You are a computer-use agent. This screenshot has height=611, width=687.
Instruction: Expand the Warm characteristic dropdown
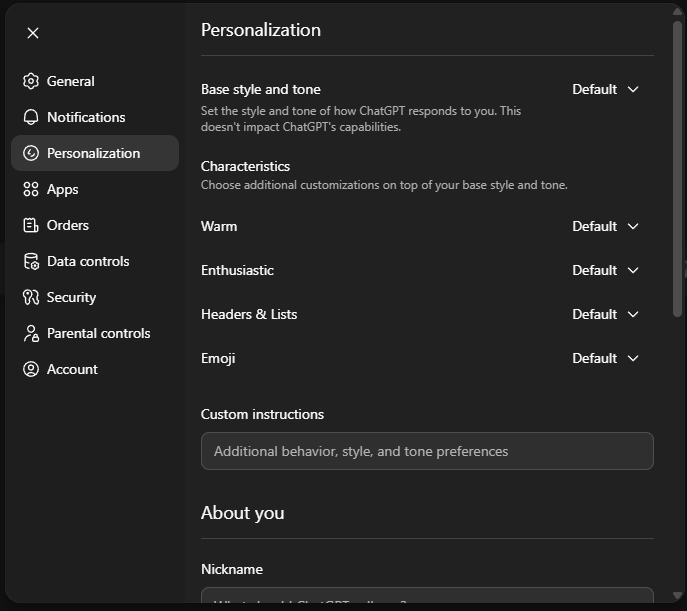[x=605, y=226]
